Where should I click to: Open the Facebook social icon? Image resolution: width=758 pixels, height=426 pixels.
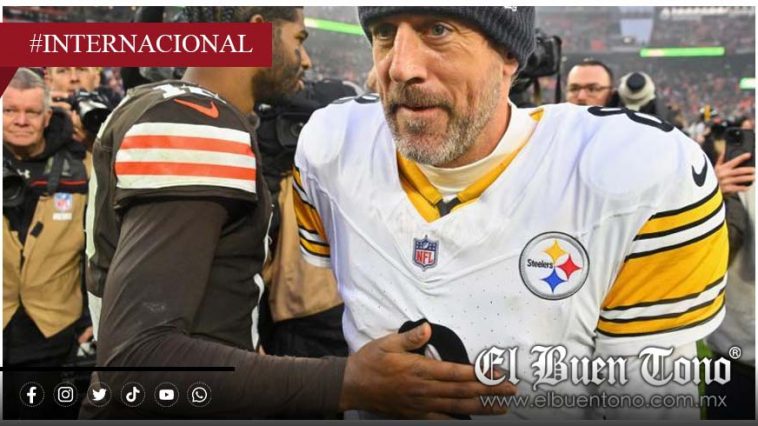tap(32, 395)
